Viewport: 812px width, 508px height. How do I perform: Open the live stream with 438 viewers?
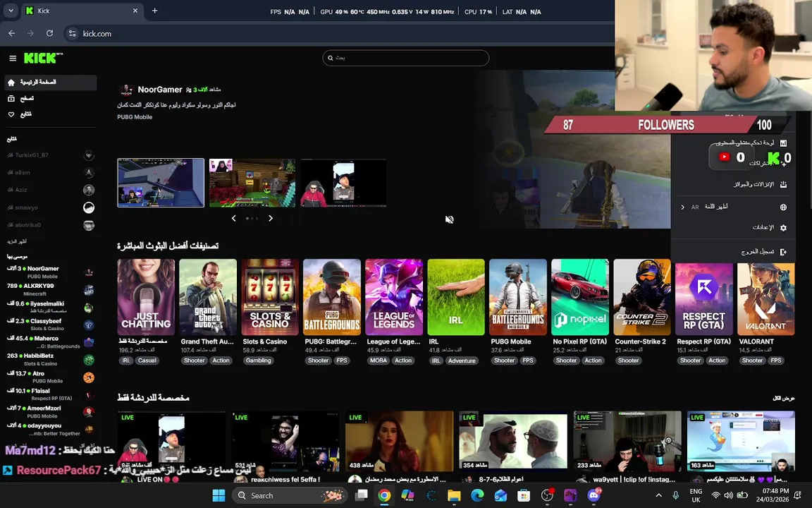click(399, 440)
